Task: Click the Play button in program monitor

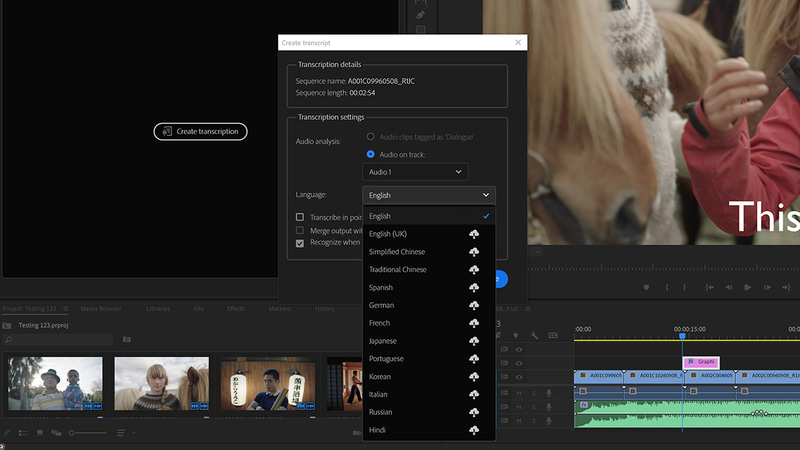Action: pos(747,288)
